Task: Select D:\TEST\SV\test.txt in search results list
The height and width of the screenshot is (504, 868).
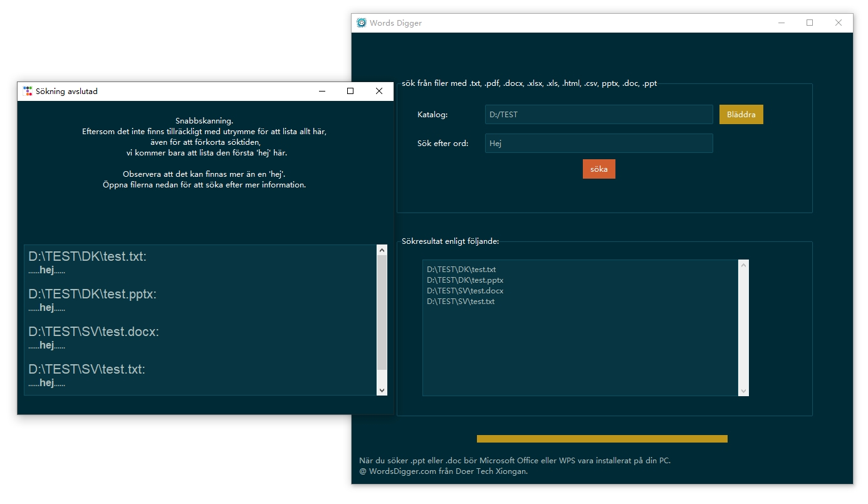Action: point(461,302)
